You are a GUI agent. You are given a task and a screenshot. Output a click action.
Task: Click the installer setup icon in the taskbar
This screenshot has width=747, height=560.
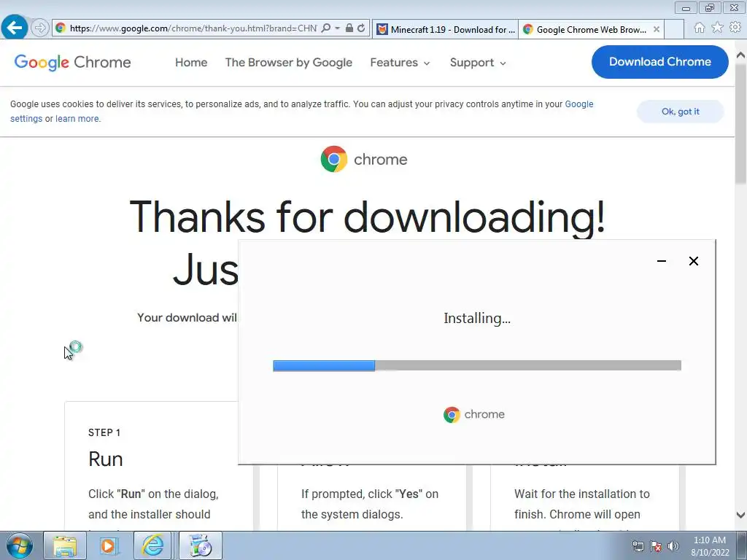click(x=201, y=545)
